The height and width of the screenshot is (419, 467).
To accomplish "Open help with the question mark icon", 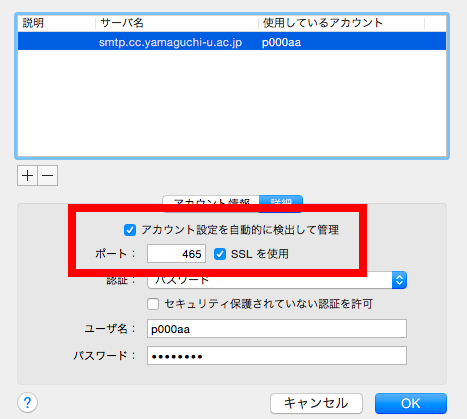I will click(27, 403).
